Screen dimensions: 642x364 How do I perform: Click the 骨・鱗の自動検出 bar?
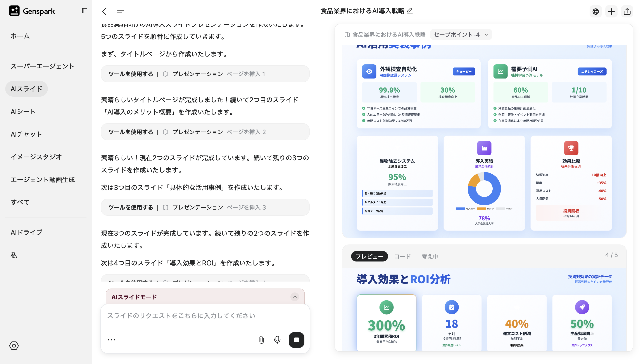[397, 193]
